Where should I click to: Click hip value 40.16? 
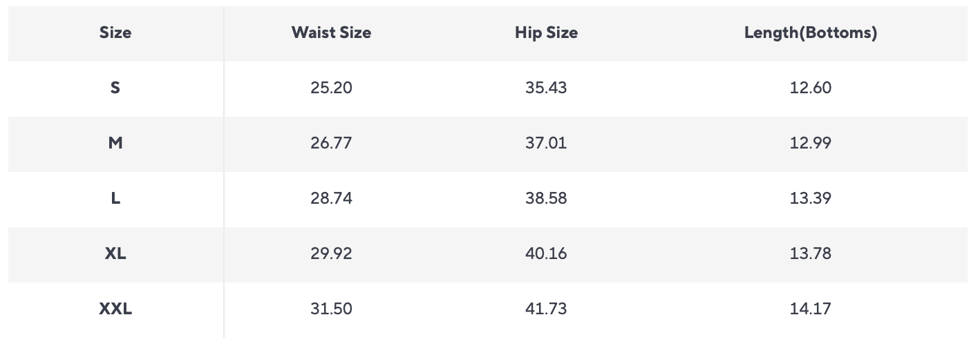click(x=546, y=254)
